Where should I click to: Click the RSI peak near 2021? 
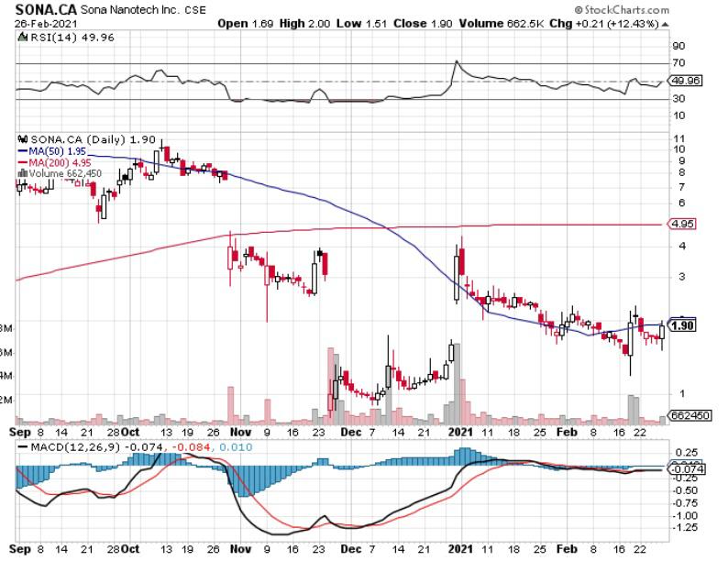tap(457, 61)
